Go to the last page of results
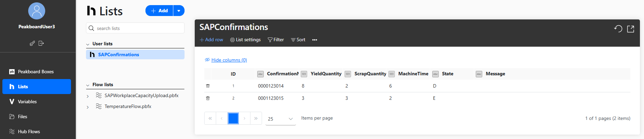 (256, 118)
